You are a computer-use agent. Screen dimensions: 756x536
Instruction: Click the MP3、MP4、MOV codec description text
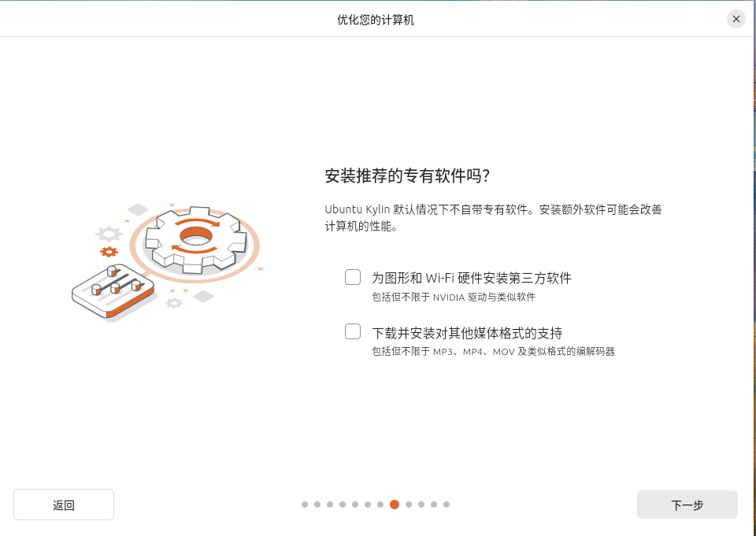[493, 352]
